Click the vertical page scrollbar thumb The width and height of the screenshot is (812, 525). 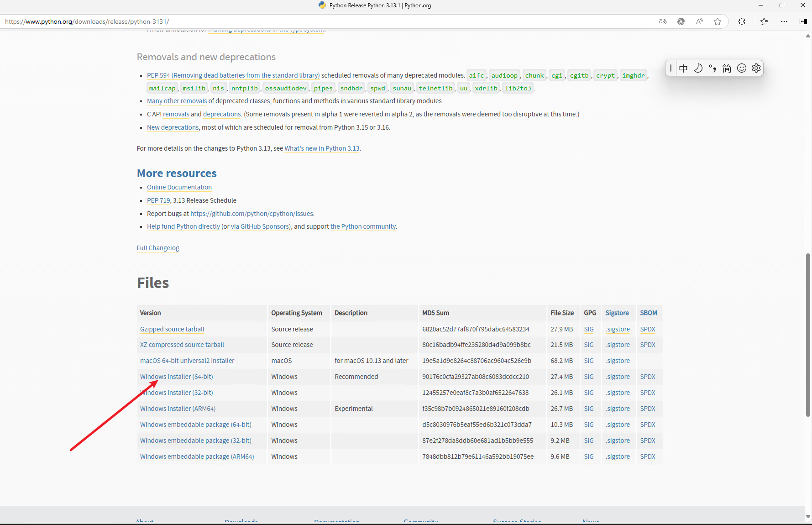pos(808,335)
